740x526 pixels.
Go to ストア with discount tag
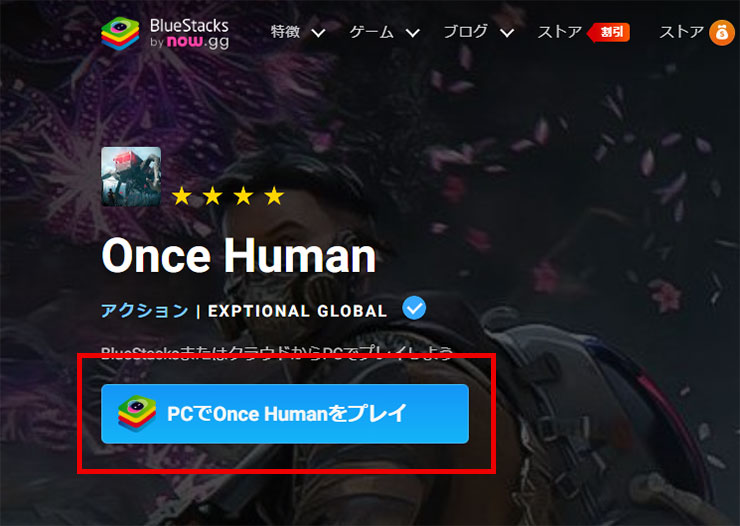coord(560,32)
